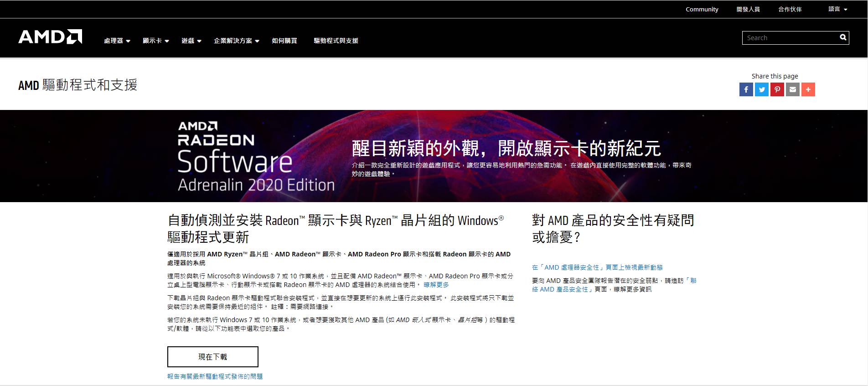Screen dimensions: 868x386
Task: Expand the 遊戲 navigation menu
Action: 191,41
